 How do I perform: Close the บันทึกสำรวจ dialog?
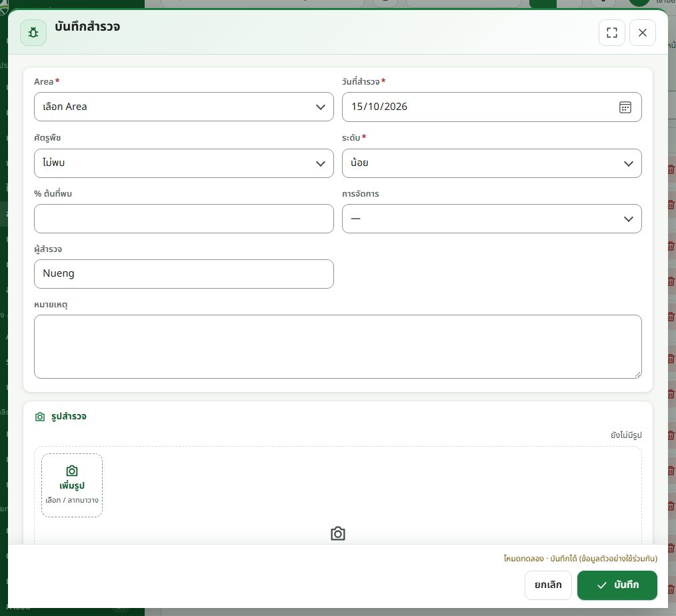pos(643,33)
